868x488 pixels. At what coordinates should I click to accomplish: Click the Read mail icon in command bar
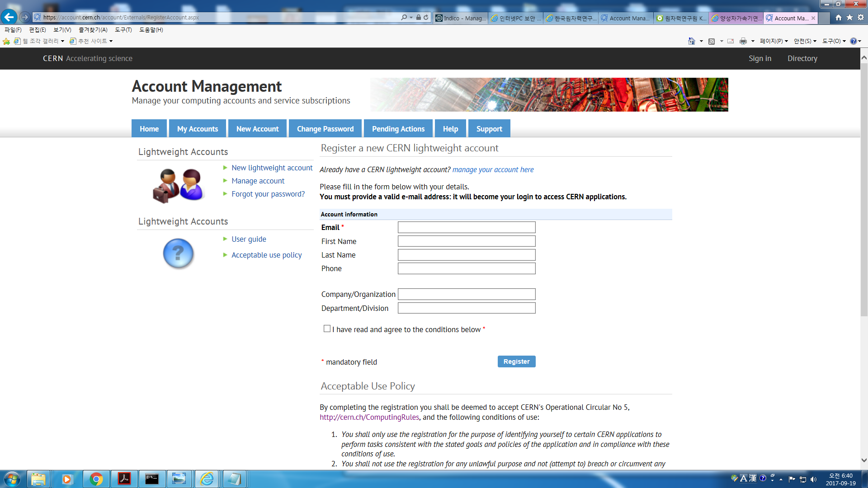tap(731, 41)
